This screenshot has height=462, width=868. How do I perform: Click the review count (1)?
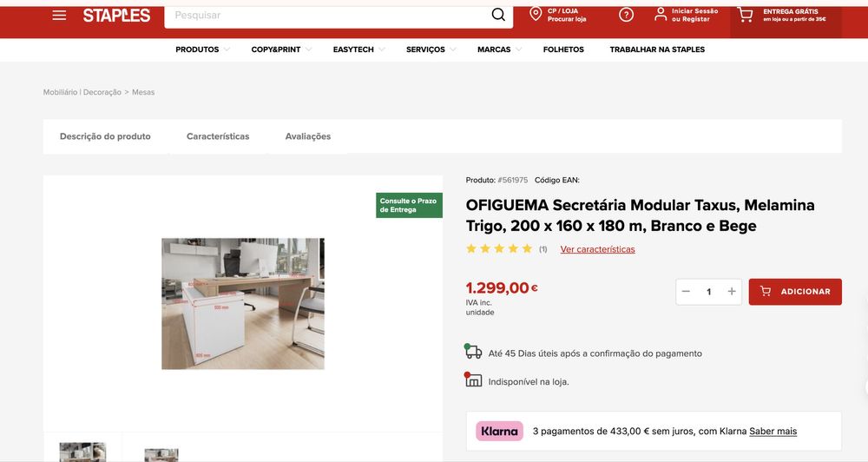click(543, 249)
